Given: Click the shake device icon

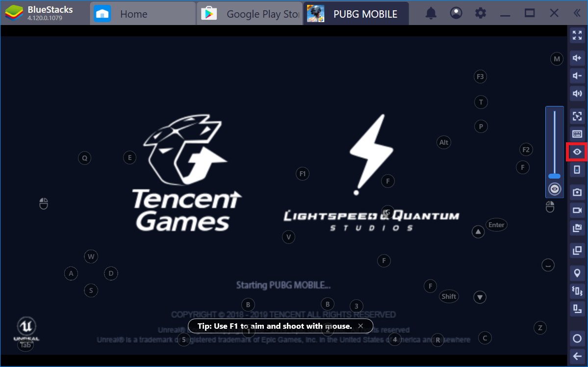Looking at the screenshot, I should tap(577, 291).
